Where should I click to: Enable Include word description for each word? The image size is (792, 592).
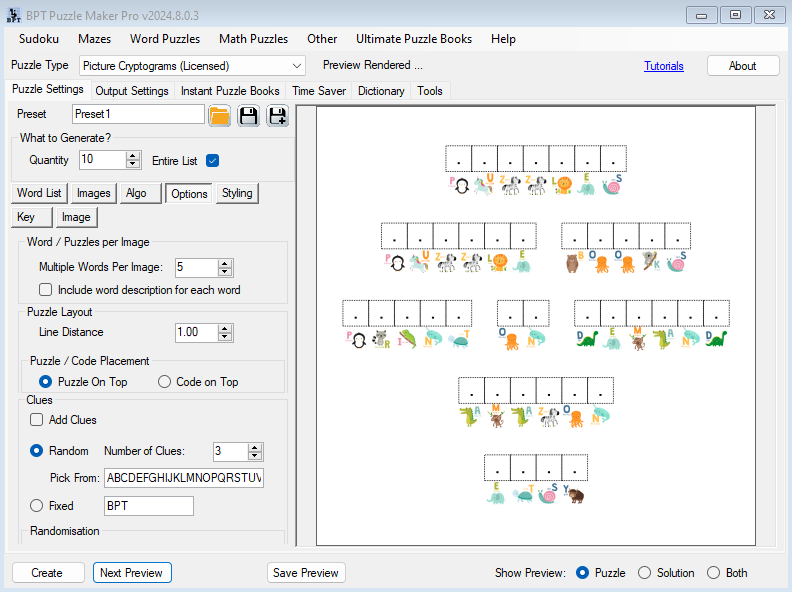[x=46, y=290]
